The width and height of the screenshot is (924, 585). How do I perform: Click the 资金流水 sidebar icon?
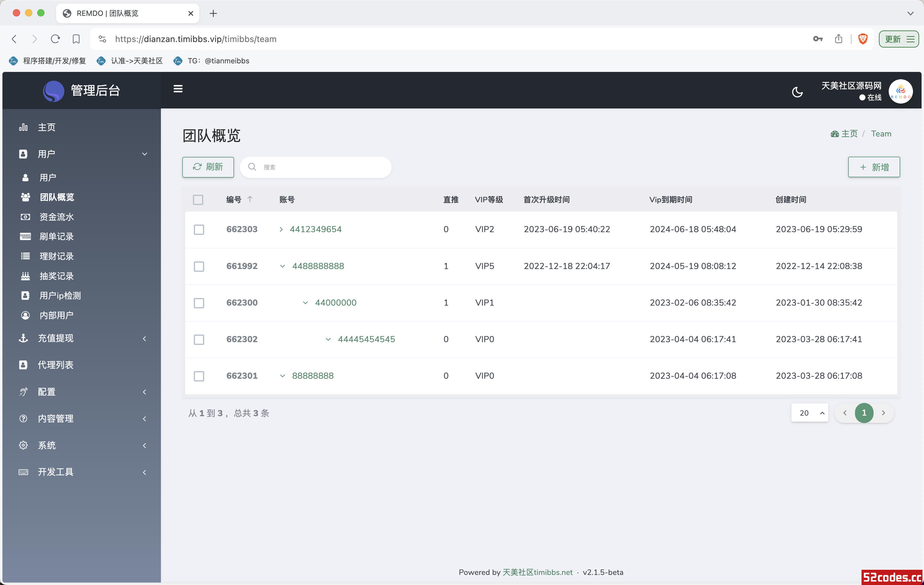tap(25, 217)
